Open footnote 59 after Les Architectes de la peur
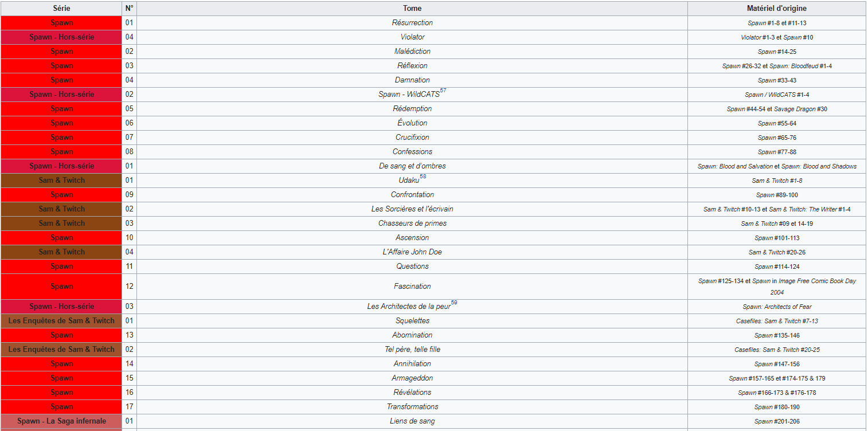Image resolution: width=868 pixels, height=431 pixels. coord(454,303)
